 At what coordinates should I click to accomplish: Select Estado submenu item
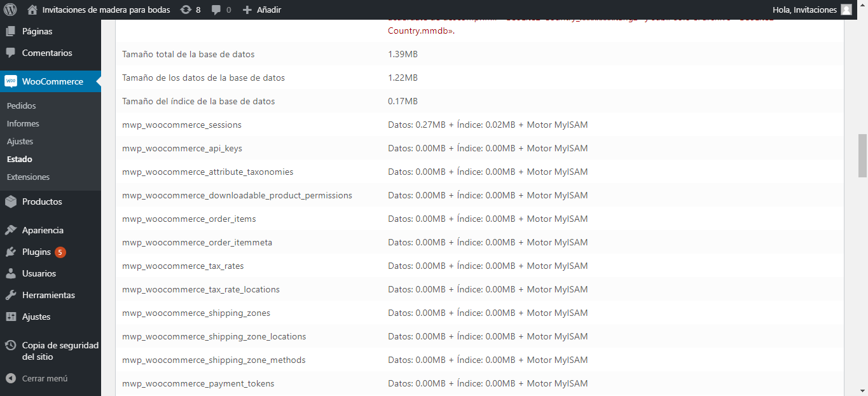(x=20, y=159)
